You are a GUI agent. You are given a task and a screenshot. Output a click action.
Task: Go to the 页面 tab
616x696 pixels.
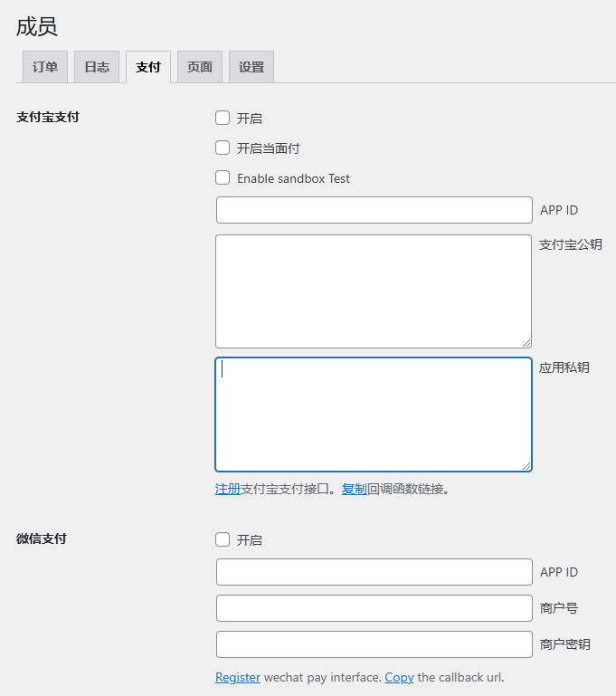click(200, 67)
